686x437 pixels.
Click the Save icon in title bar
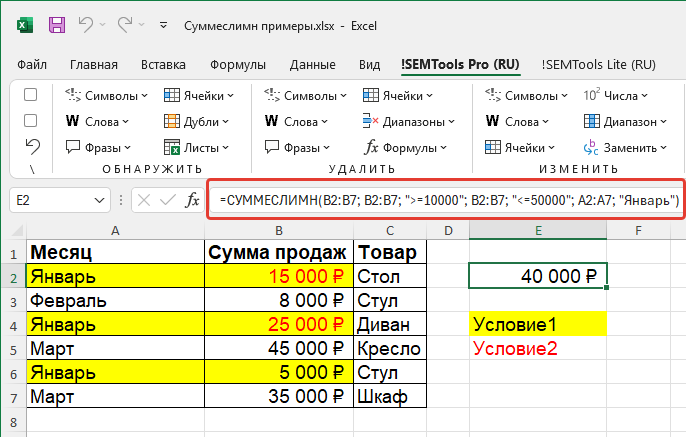[x=57, y=25]
